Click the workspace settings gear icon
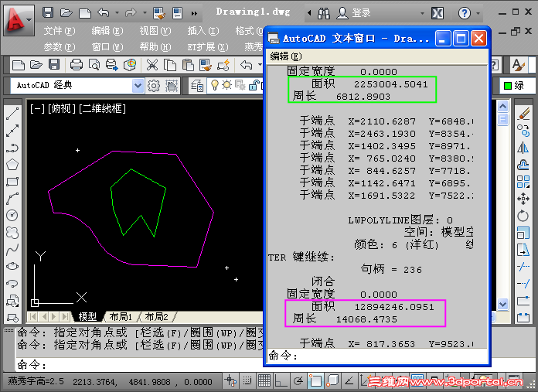Viewport: 538px width, 392px height. [x=153, y=86]
